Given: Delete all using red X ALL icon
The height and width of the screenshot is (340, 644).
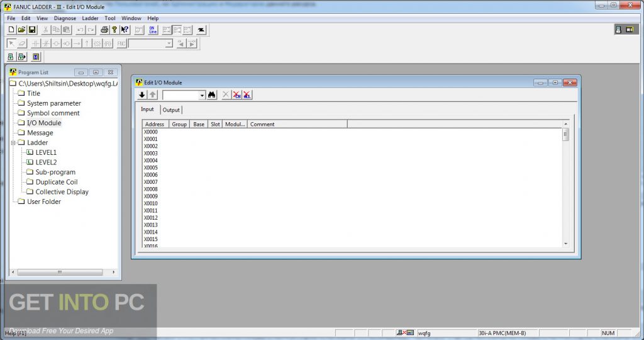Looking at the screenshot, I should tap(247, 95).
